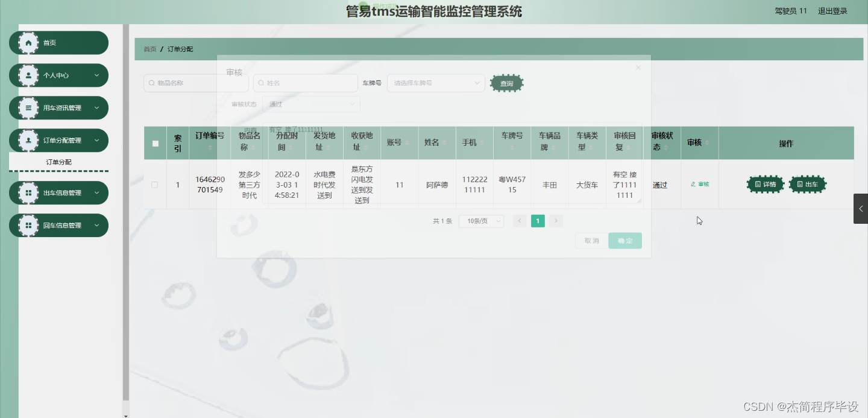This screenshot has width=868, height=418.
Task: Click the 审核 link in row 1
Action: [x=700, y=185]
